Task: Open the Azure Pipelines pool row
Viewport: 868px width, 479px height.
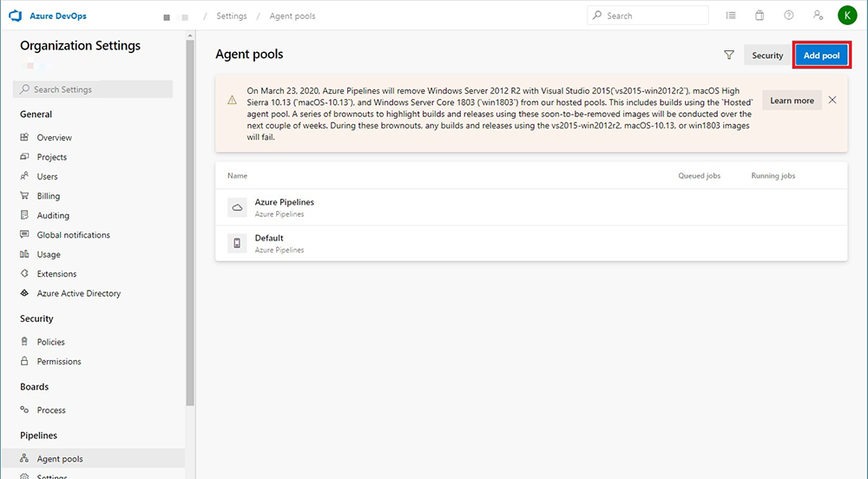Action: point(531,207)
